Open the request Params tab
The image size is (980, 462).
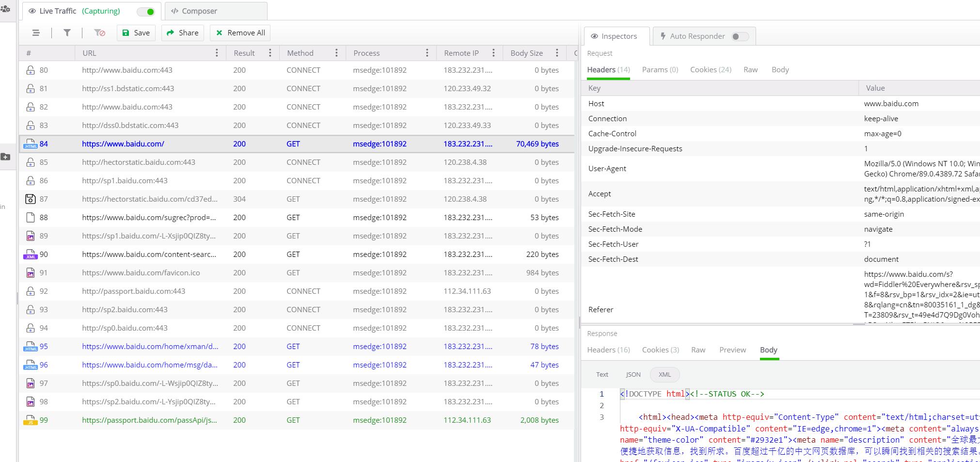click(660, 70)
